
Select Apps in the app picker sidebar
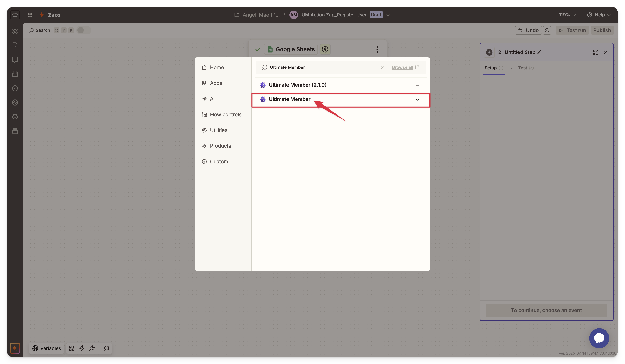212,83
